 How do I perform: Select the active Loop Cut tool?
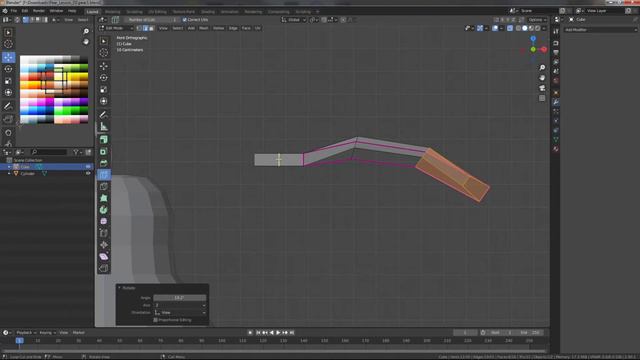pos(104,175)
